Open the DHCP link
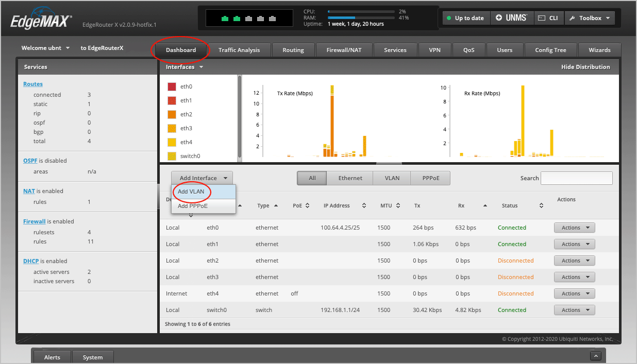Viewport: 637px width, 364px height. pos(31,261)
